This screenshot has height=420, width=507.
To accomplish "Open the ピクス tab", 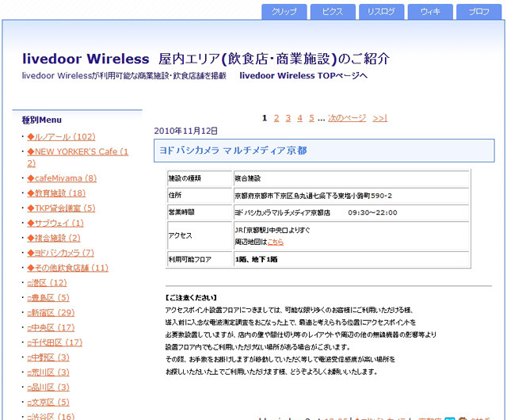I will click(x=333, y=12).
